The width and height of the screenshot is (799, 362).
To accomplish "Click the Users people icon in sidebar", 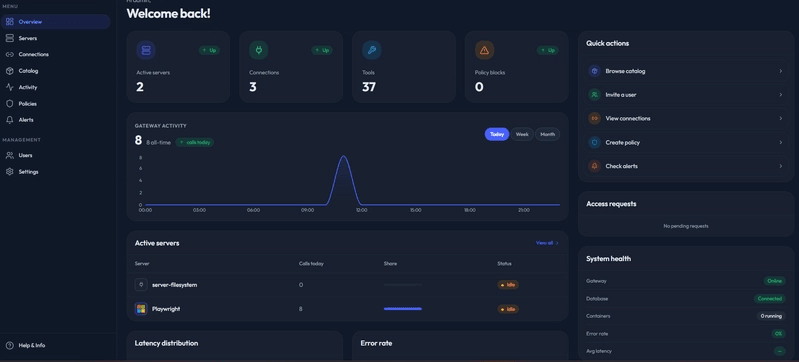I will tap(10, 156).
